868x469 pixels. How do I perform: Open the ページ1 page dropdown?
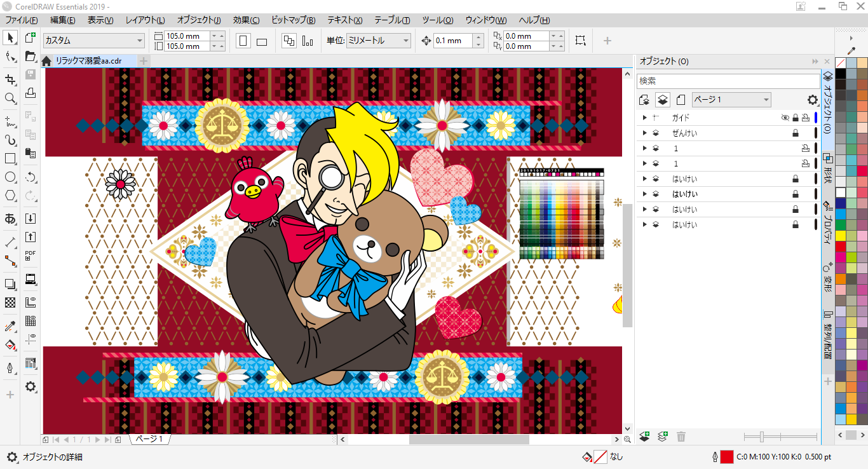731,100
